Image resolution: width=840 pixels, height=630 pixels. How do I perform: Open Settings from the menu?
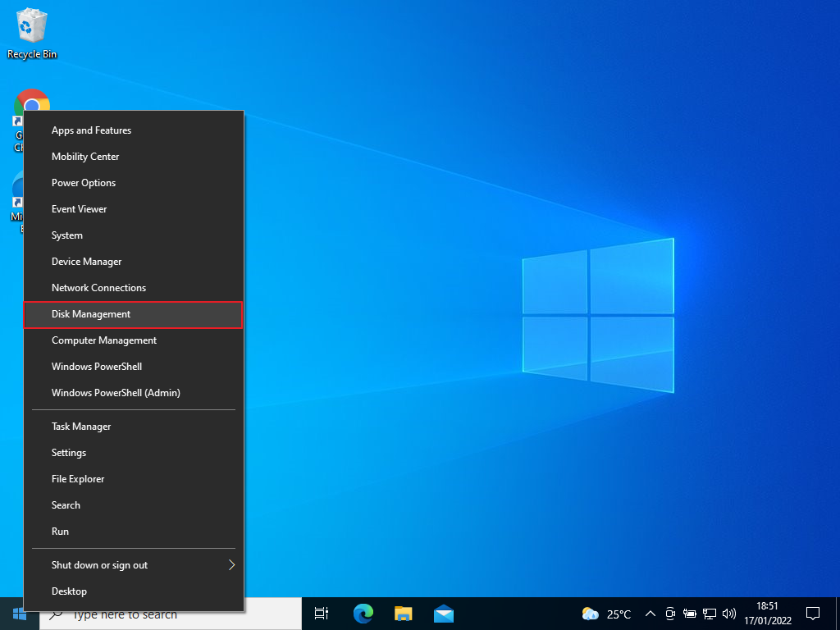pos(134,453)
